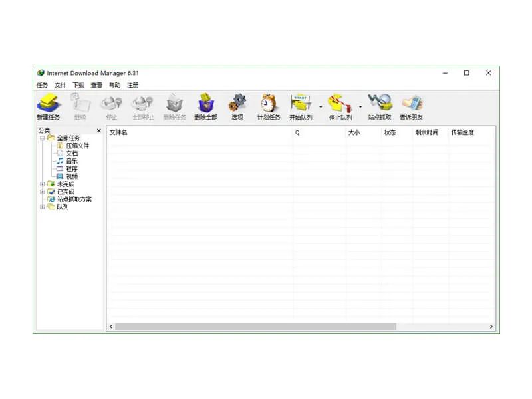The height and width of the screenshot is (399, 532).
Task: Sort by Q column header
Action: [x=319, y=132]
